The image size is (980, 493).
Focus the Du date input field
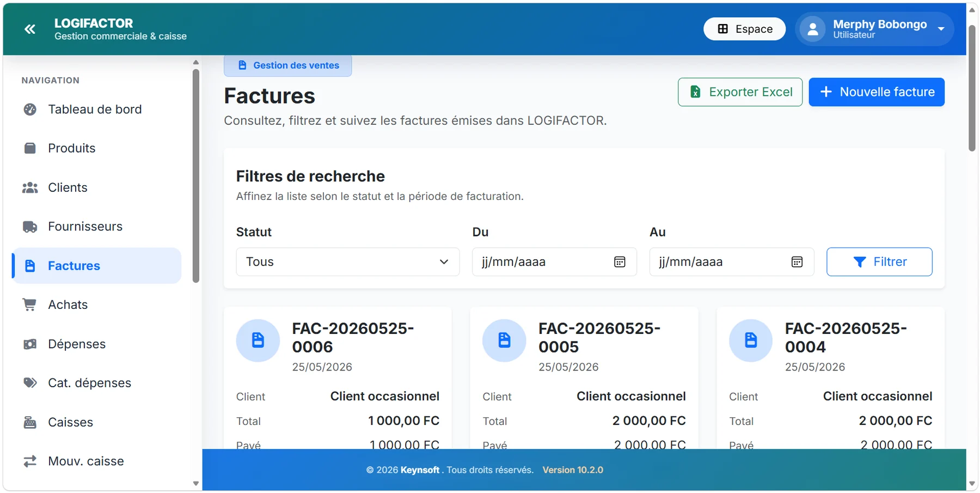coord(554,262)
